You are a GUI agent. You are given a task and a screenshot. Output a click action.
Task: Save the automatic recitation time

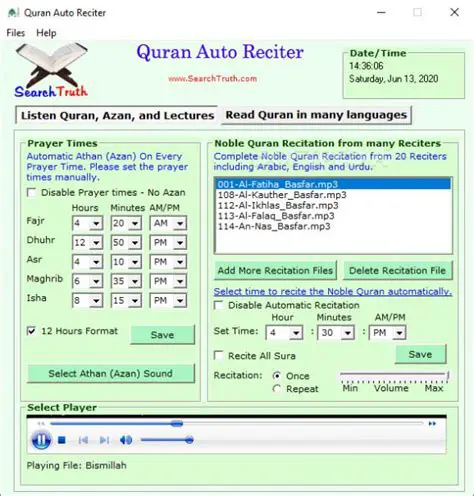coord(420,354)
